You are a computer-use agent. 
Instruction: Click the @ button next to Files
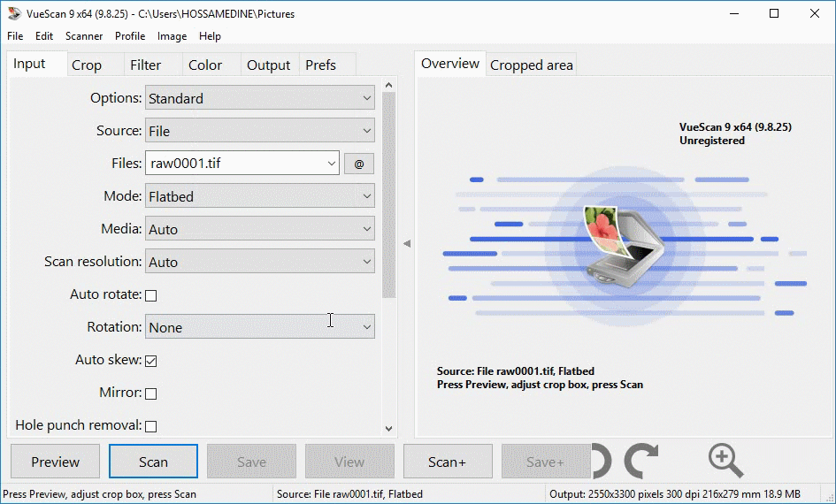tap(359, 164)
